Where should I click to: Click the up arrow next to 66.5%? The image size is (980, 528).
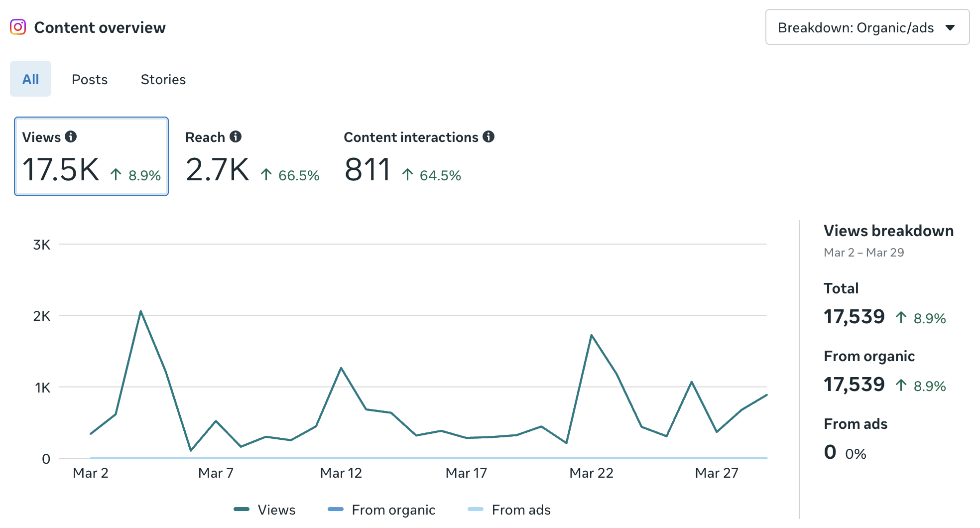tap(267, 174)
